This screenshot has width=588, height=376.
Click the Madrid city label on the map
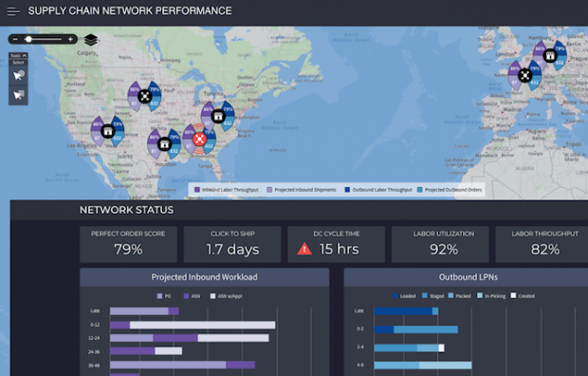pos(512,110)
